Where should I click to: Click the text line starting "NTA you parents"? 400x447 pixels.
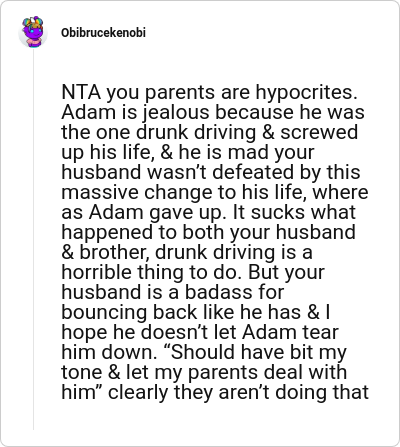tap(209, 92)
